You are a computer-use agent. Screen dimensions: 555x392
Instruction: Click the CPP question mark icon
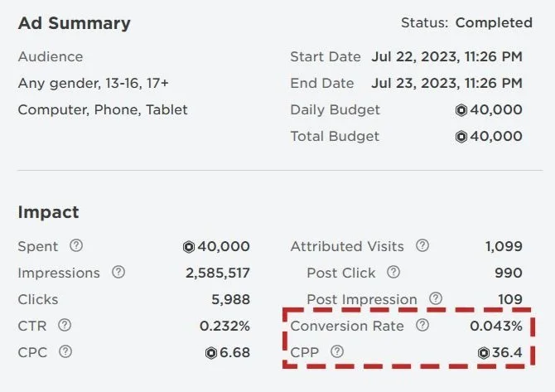[x=337, y=351]
